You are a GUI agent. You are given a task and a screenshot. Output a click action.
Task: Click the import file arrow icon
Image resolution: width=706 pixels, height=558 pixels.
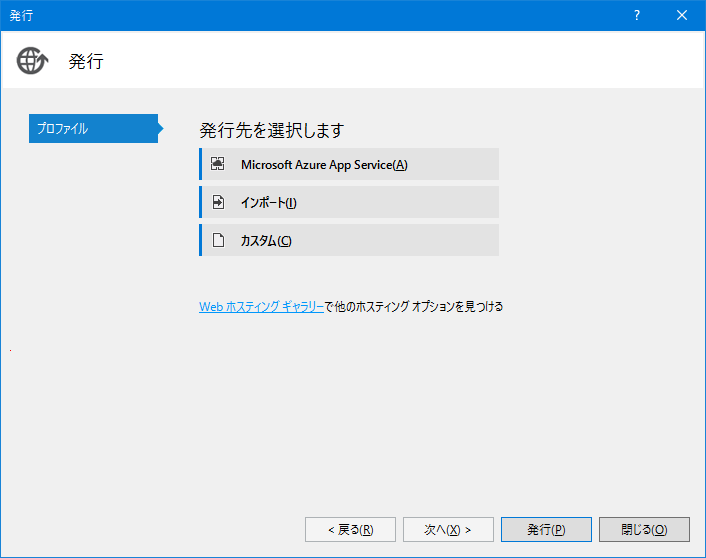click(x=218, y=202)
